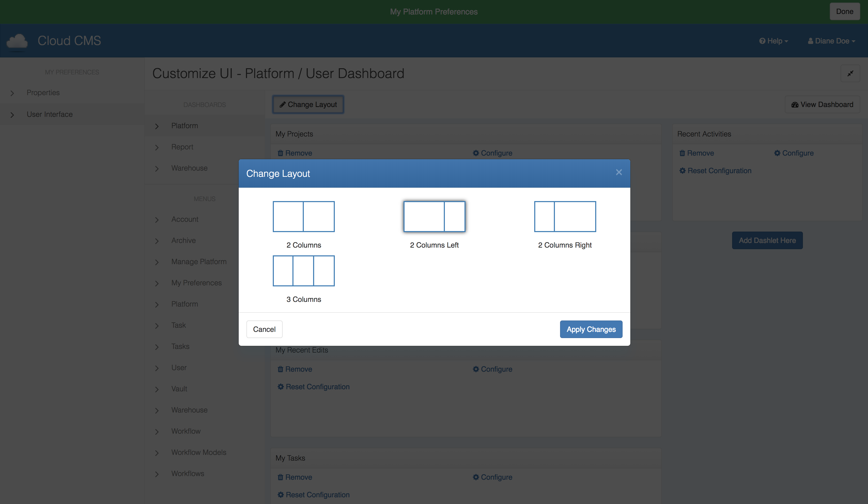Click Remove trash icon under Recent Activities

click(x=682, y=153)
